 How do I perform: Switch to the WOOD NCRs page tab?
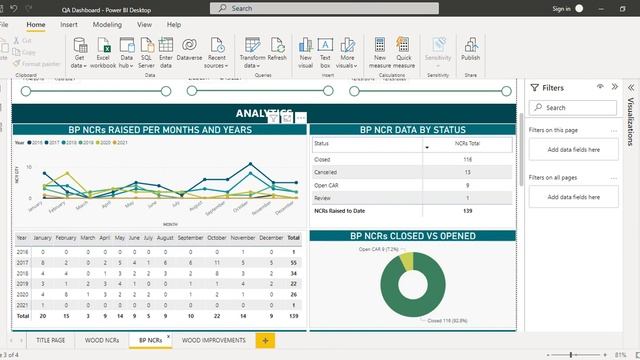point(102,340)
